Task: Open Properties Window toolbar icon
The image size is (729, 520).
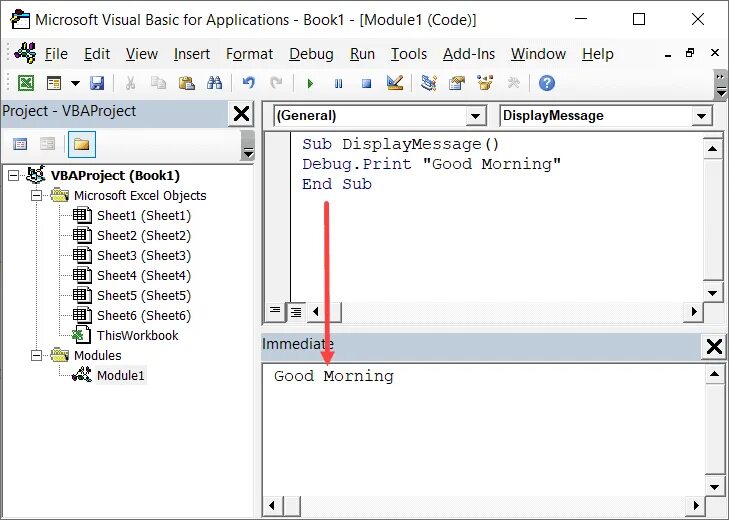Action: [457, 83]
